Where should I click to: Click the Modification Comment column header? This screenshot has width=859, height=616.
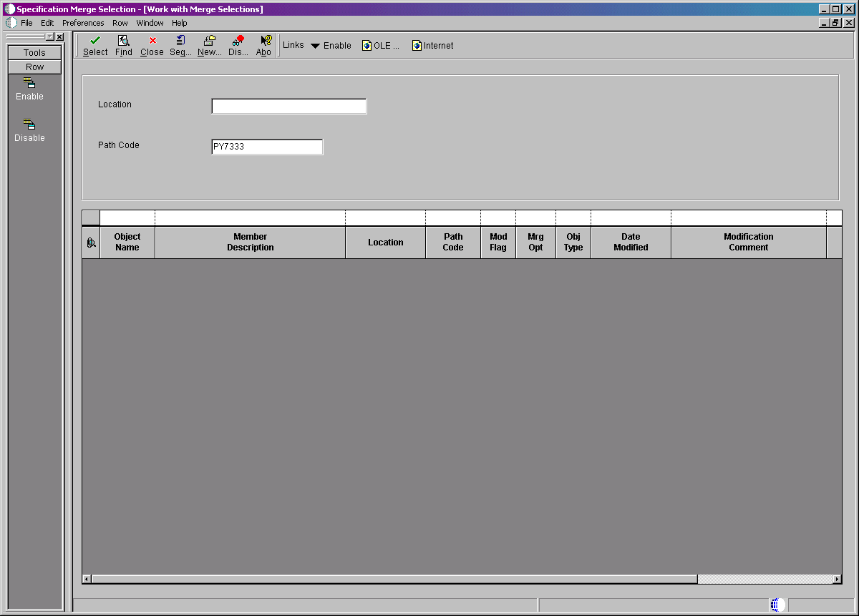749,242
